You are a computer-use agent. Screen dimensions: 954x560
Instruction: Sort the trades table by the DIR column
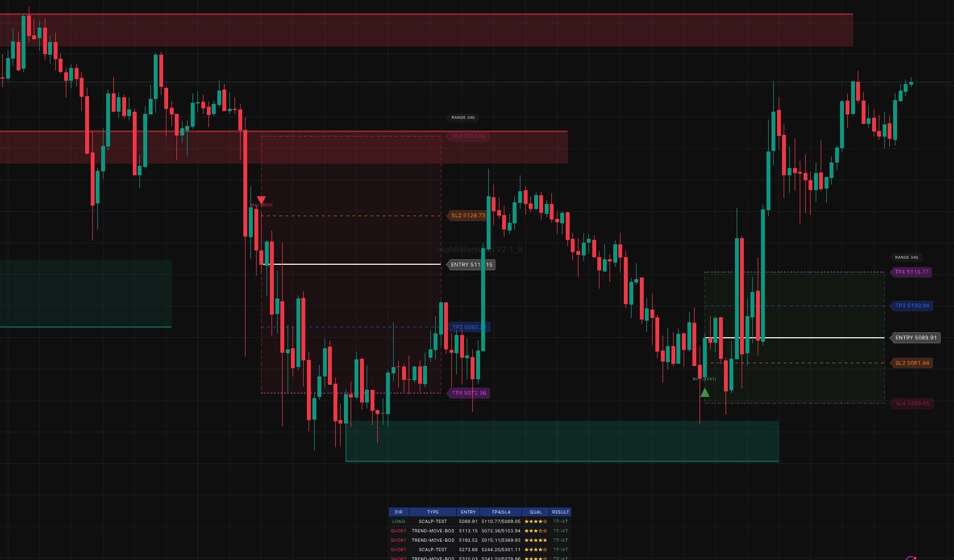(x=398, y=512)
